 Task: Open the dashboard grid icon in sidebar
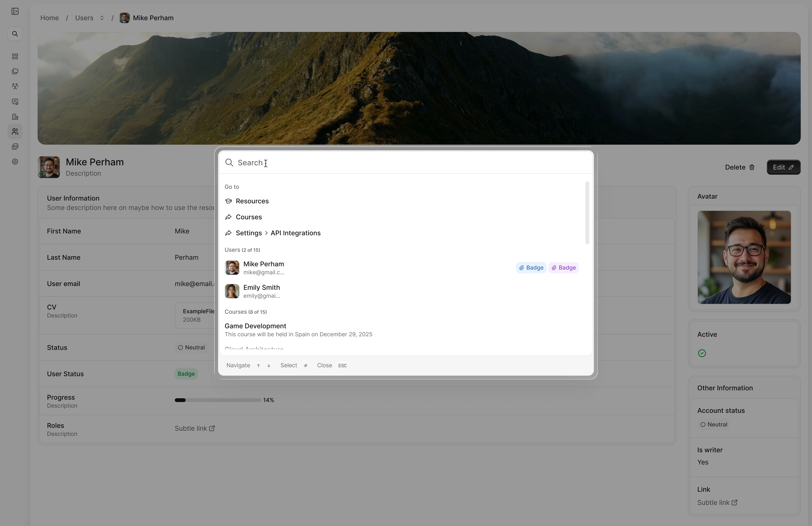[x=15, y=56]
